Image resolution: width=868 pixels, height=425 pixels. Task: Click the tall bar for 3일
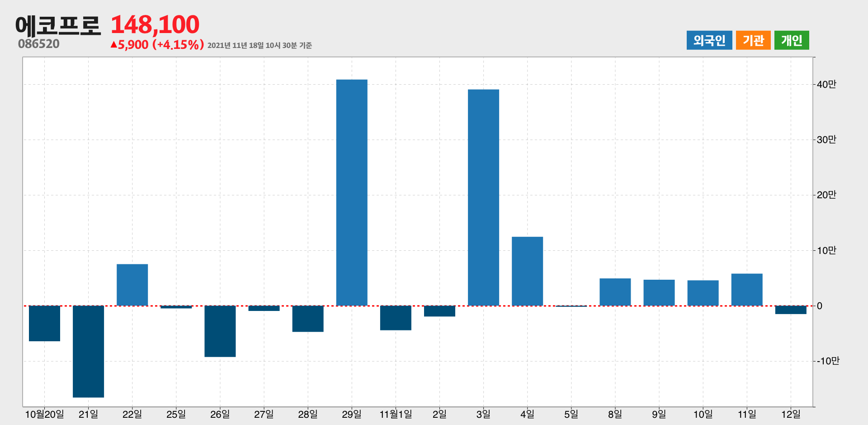click(x=483, y=198)
